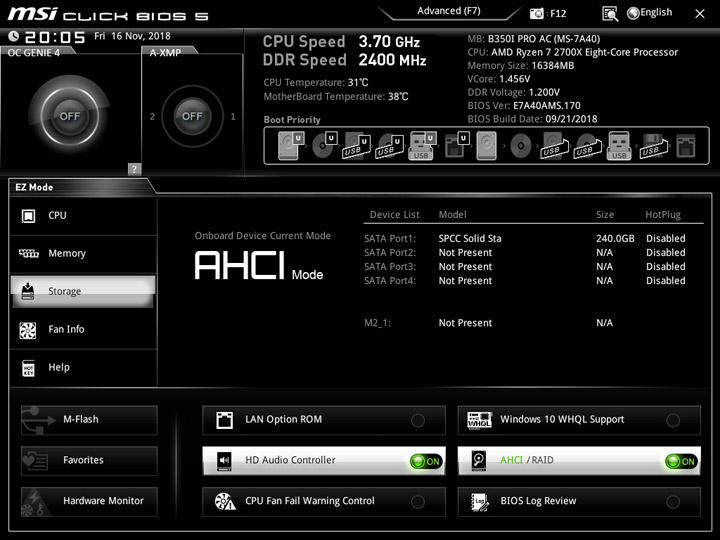This screenshot has height=540, width=720.
Task: Click the large AHCI Mode text
Action: coord(259,266)
